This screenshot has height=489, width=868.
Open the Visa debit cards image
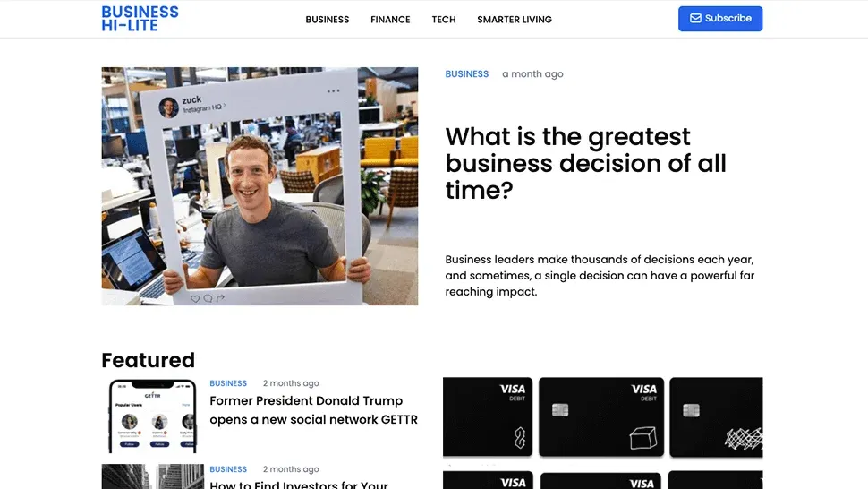603,433
